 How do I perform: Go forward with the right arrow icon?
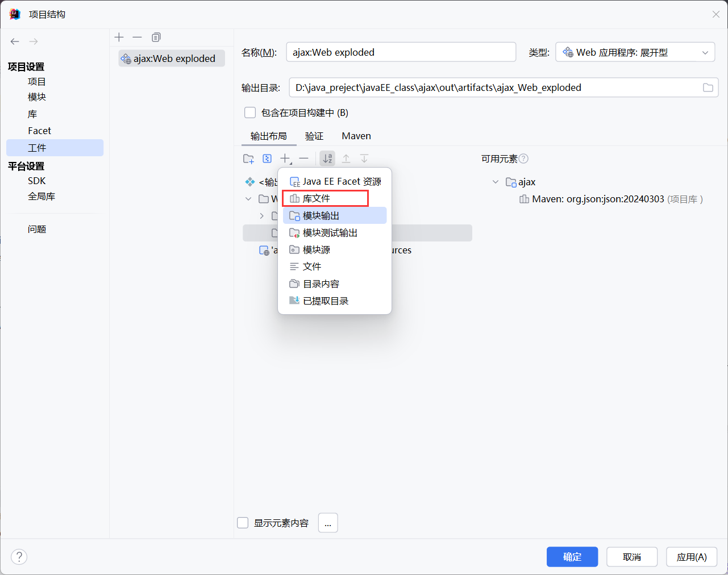pyautogui.click(x=34, y=41)
